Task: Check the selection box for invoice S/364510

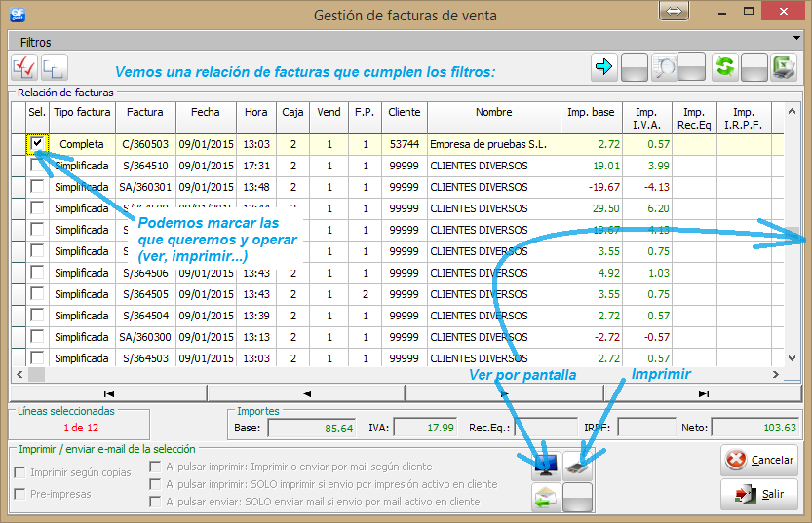Action: click(x=37, y=165)
